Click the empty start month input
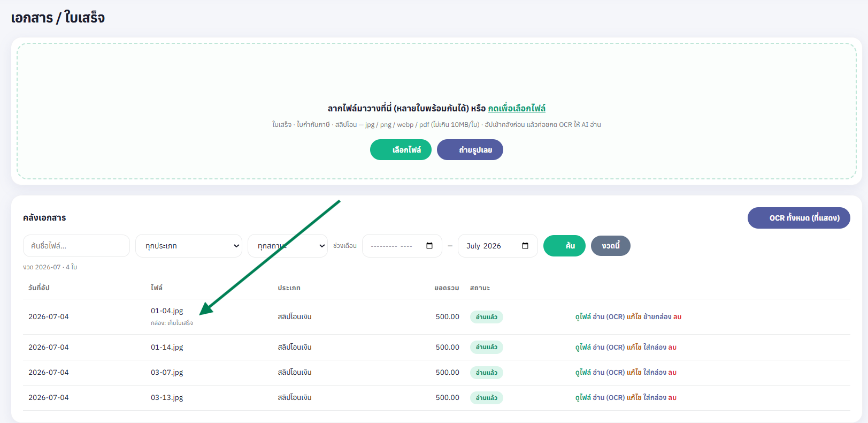 pos(402,246)
